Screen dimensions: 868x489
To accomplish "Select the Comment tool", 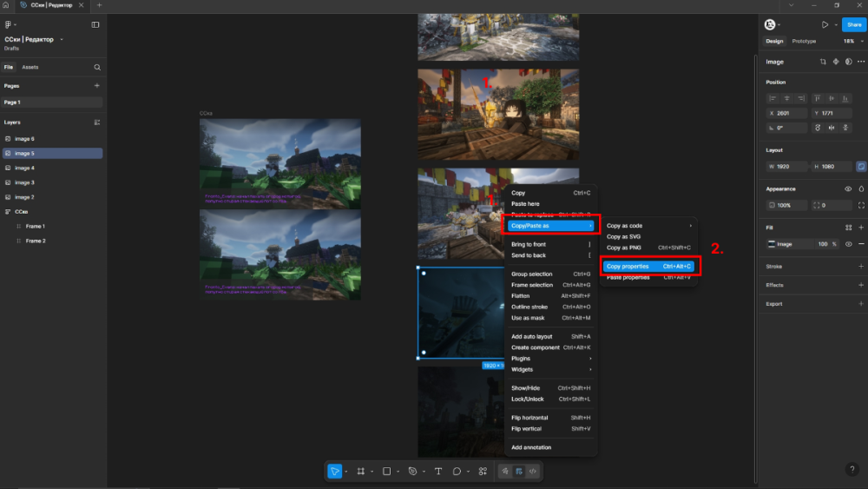I will pyautogui.click(x=456, y=471).
